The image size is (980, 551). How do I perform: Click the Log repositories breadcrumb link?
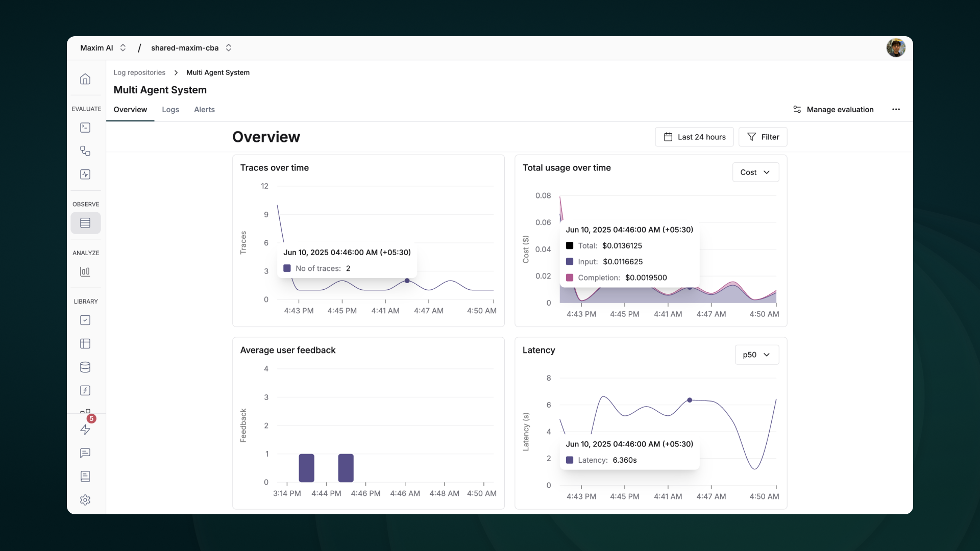point(139,72)
